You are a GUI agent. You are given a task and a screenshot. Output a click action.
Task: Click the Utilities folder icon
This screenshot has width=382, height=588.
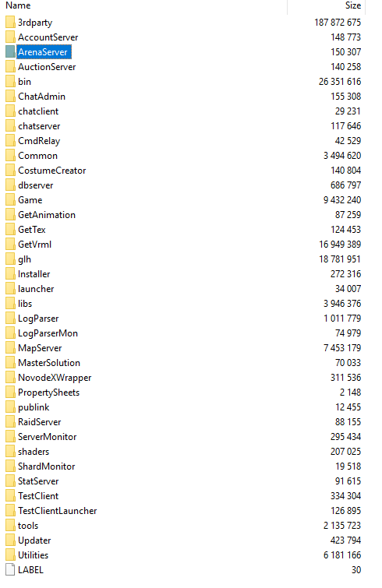coord(10,555)
